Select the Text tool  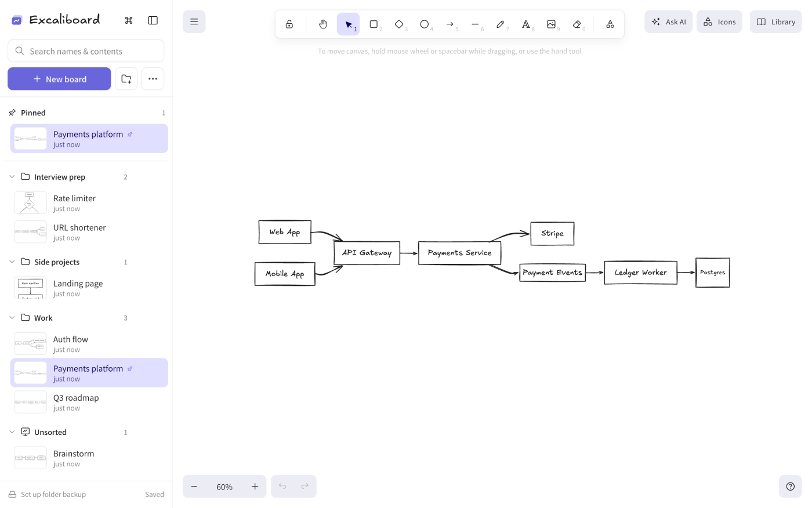(526, 24)
